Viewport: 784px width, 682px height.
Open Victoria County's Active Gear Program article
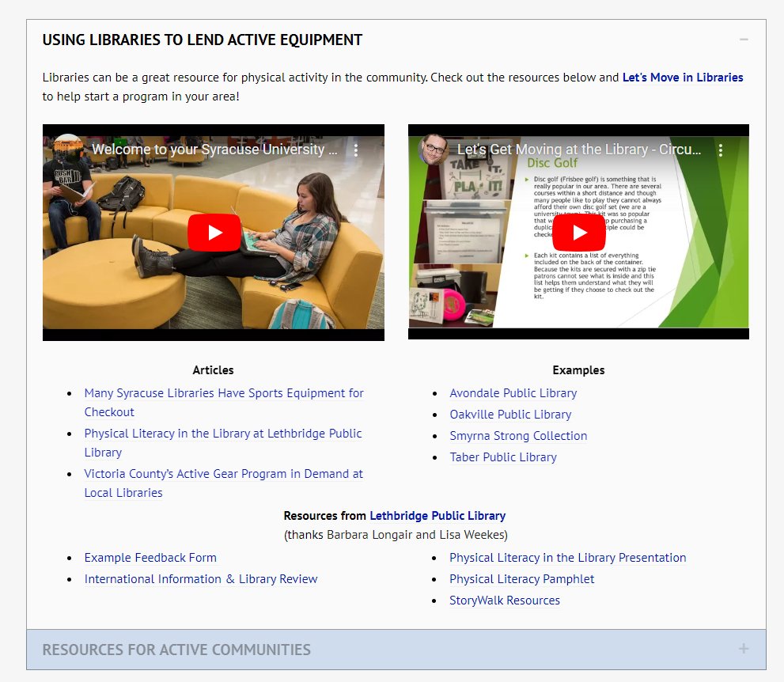224,483
